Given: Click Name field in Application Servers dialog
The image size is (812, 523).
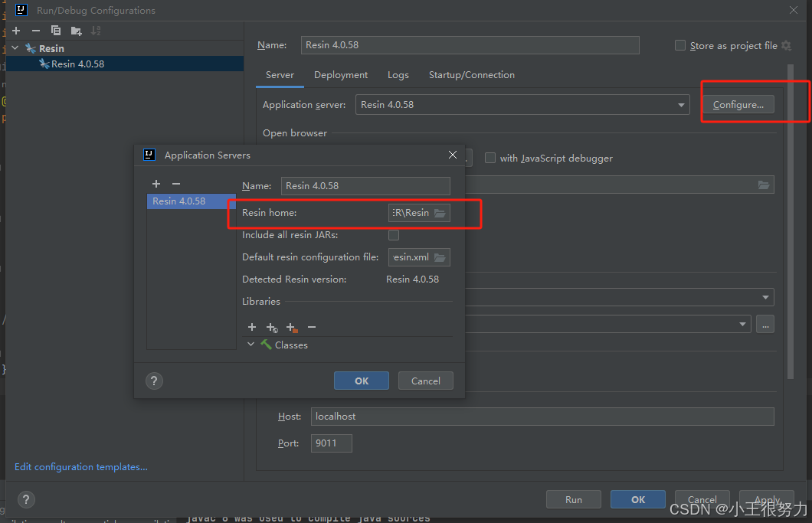Looking at the screenshot, I should (x=365, y=186).
